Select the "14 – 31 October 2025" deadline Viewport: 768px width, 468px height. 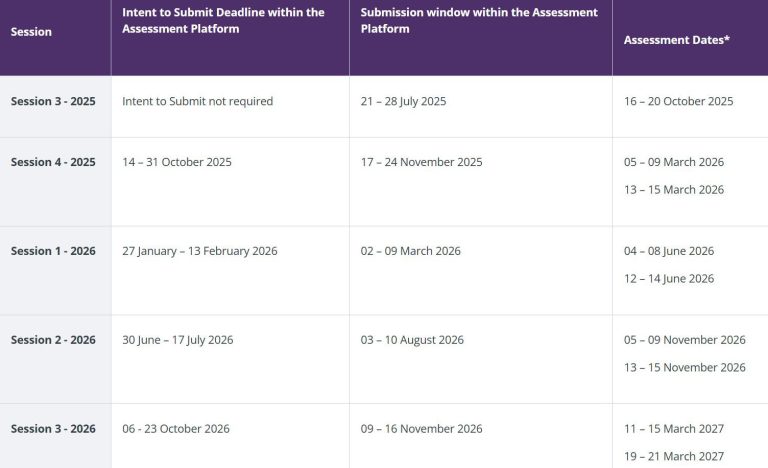click(176, 162)
